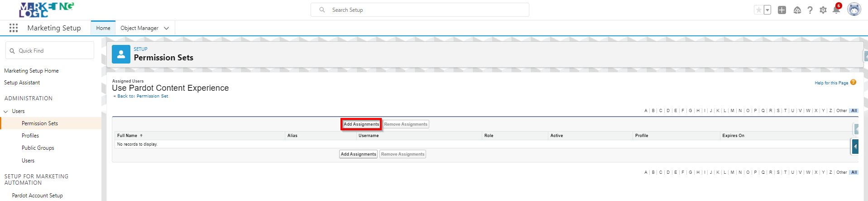Sort by the Username column header
Image resolution: width=868 pixels, height=201 pixels.
(369, 136)
